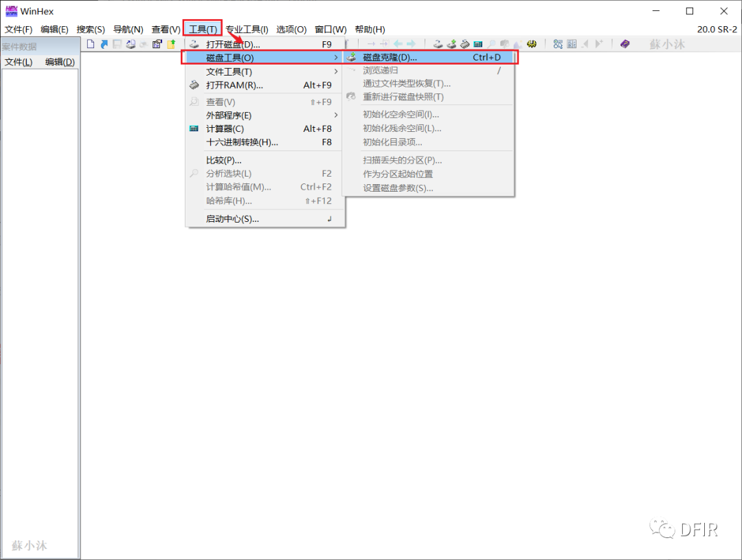Select 通过文件类型恢复(T)... submenu entry

[x=428, y=83]
